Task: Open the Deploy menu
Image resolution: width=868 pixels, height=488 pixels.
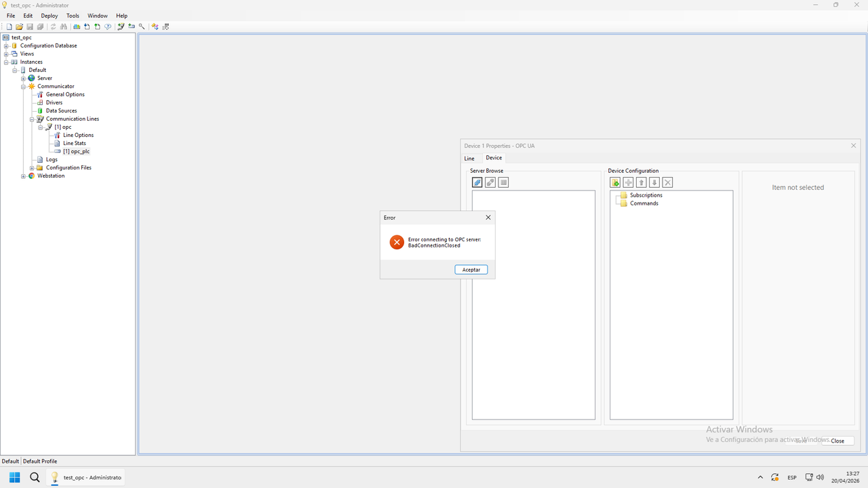Action: click(50, 16)
